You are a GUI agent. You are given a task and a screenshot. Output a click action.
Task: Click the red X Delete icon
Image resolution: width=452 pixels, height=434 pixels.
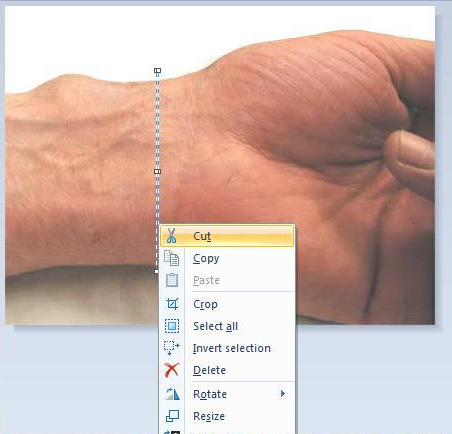(172, 370)
